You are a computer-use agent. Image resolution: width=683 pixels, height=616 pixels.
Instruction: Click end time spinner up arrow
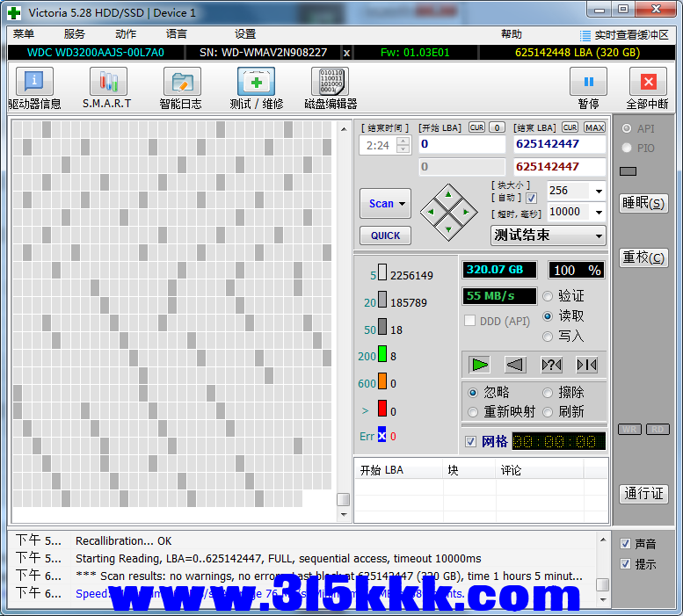403,141
